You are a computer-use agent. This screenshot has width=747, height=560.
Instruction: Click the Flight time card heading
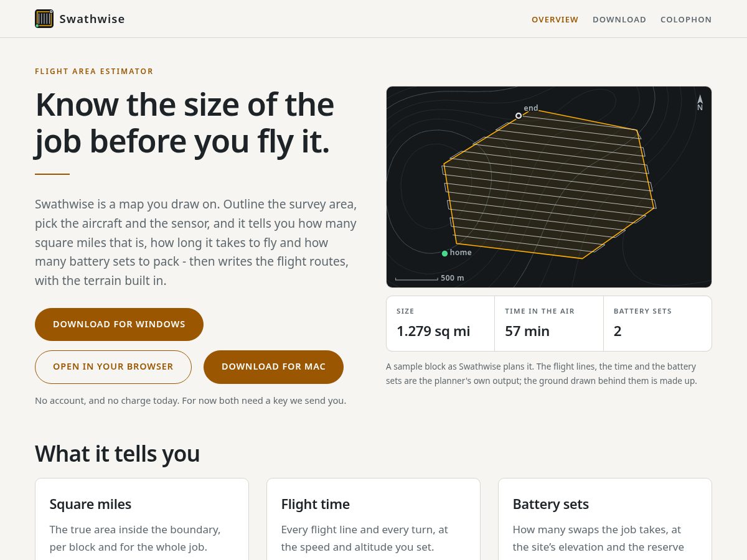pyautogui.click(x=315, y=504)
